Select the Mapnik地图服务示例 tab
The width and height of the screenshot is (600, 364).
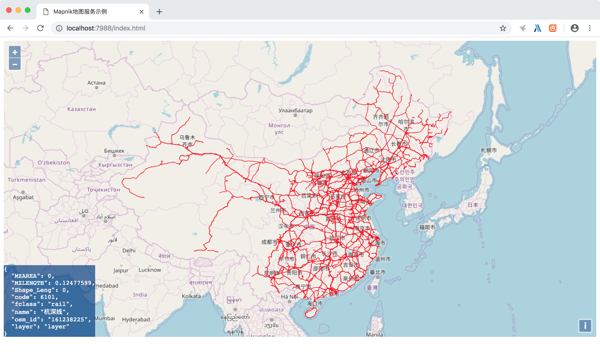(93, 12)
